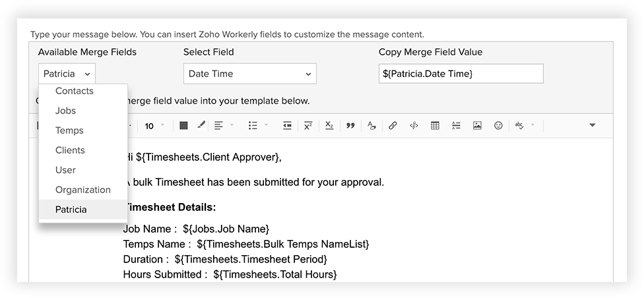Insert a table into the template
Image resolution: width=644 pixels, height=298 pixels.
[435, 126]
